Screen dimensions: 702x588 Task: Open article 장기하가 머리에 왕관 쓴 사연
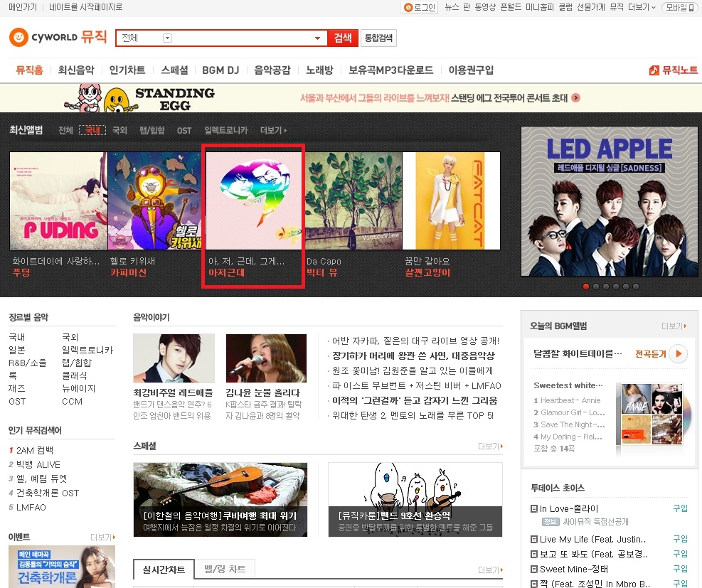tap(413, 356)
